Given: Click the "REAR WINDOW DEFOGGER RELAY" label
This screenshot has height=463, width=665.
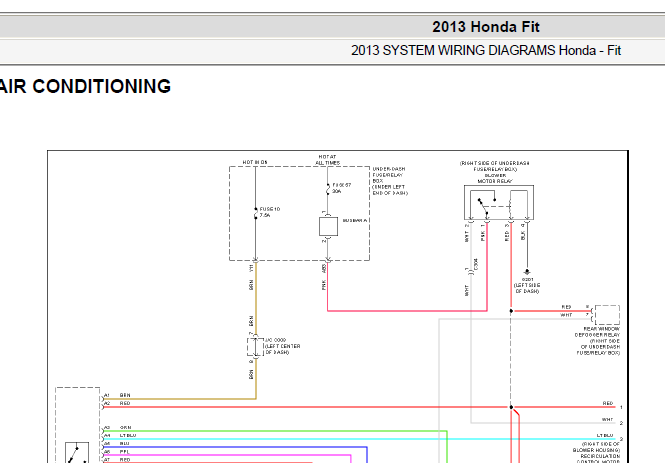Looking at the screenshot, I should pos(597,332).
